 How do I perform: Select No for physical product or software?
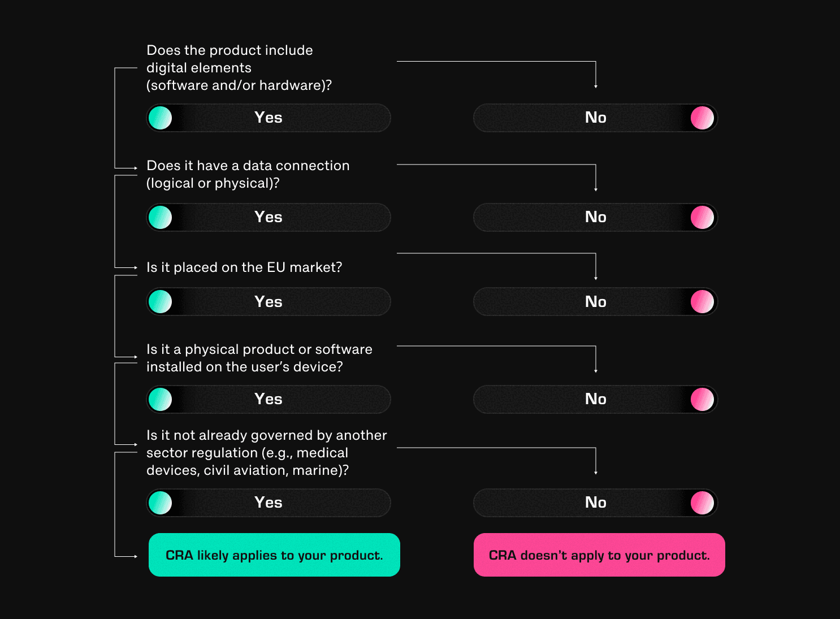click(595, 400)
